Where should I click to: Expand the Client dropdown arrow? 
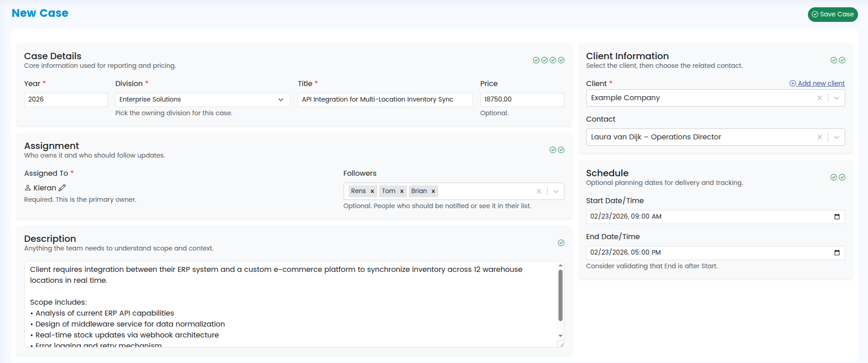point(836,98)
